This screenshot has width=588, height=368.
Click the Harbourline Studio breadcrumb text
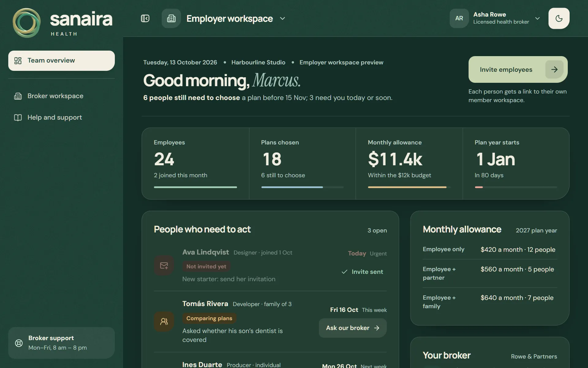pyautogui.click(x=258, y=62)
